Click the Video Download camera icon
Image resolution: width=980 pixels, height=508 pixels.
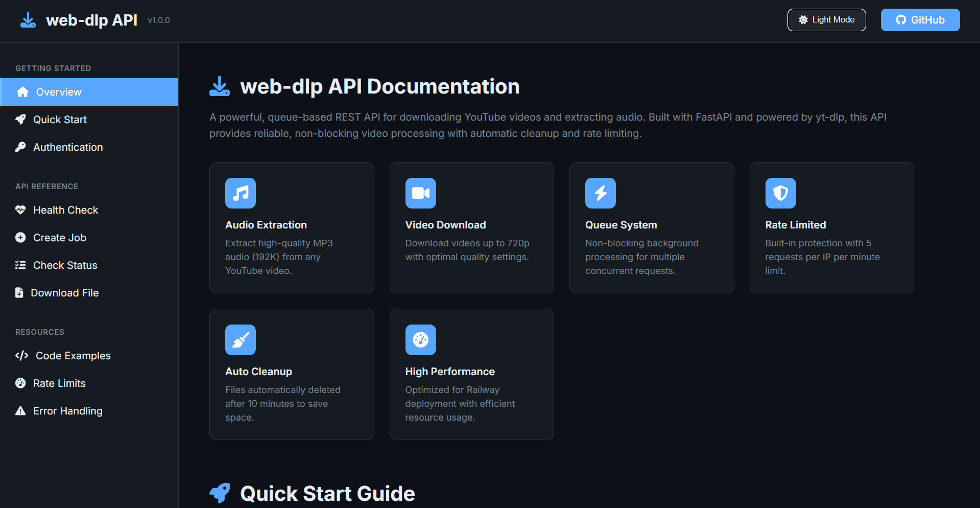tap(420, 193)
